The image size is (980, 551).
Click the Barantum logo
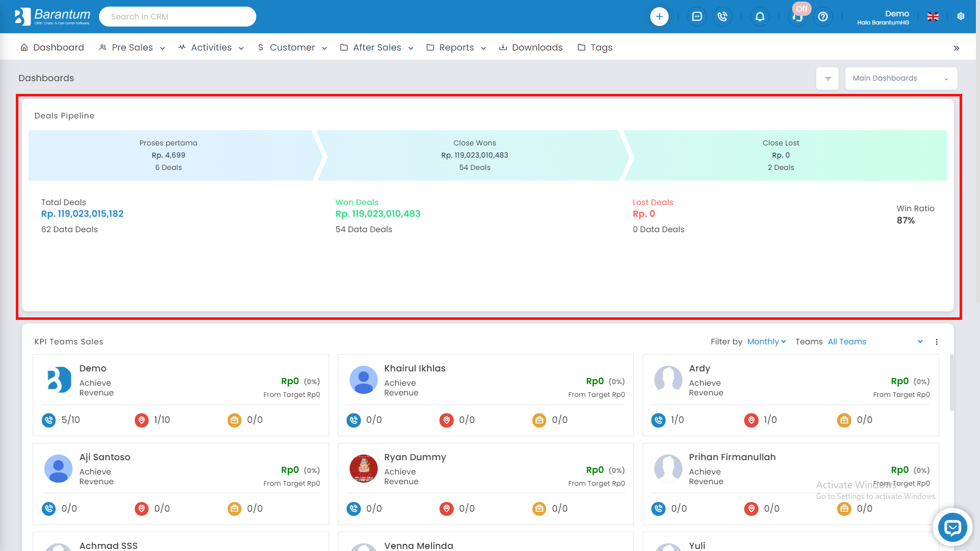click(52, 16)
